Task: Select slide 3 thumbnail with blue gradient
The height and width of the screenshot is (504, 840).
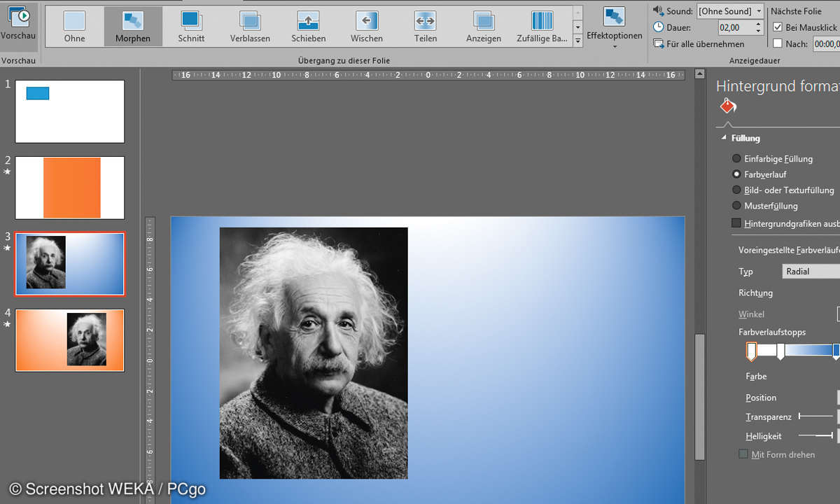Action: [70, 264]
